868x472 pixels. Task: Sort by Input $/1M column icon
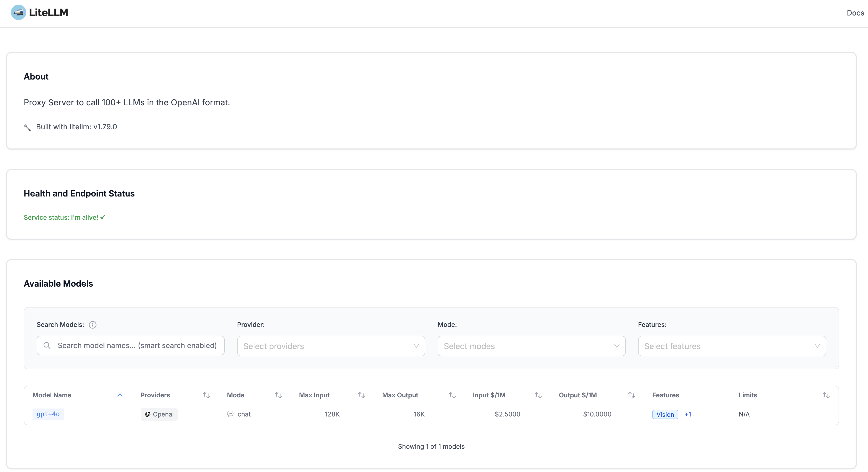click(x=538, y=395)
